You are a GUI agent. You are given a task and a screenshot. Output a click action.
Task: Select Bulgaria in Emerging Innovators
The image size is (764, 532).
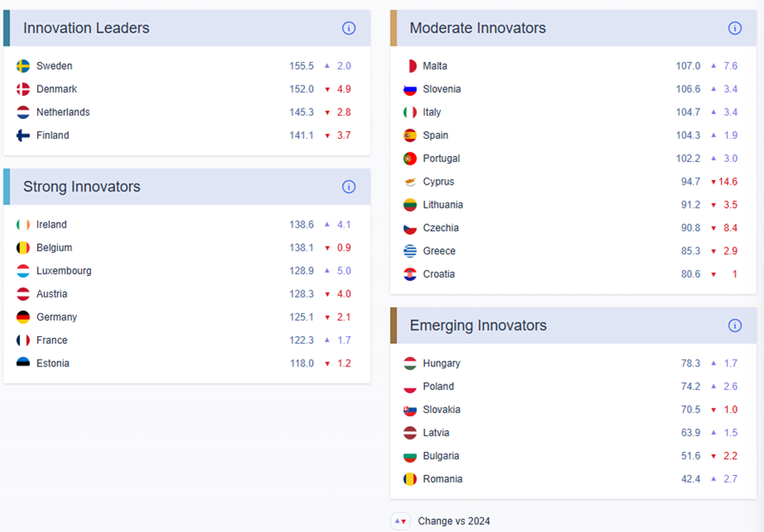[441, 456]
